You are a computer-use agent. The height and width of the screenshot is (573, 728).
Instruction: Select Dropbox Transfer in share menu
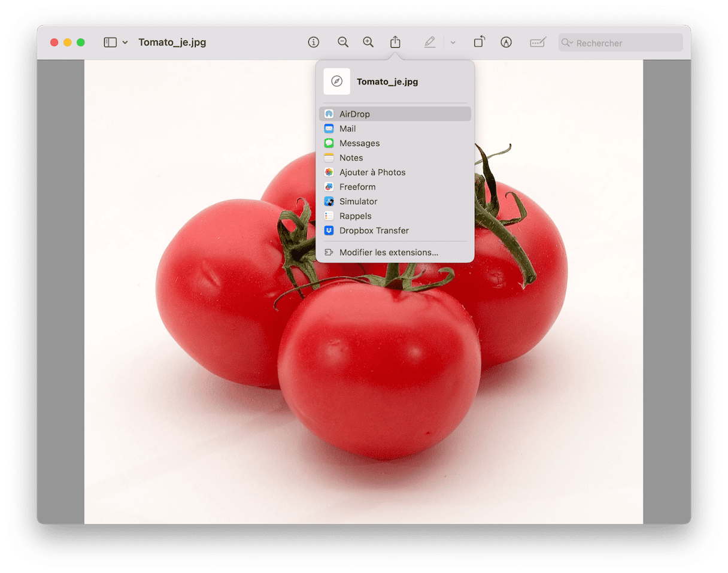coord(374,231)
